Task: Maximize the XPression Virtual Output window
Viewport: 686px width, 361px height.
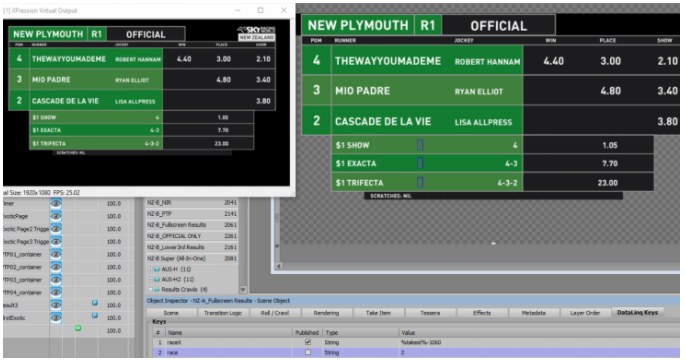Action: point(260,10)
